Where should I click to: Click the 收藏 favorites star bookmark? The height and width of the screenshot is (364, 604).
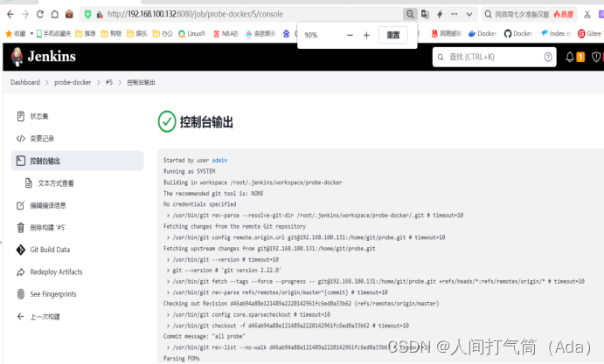16,34
